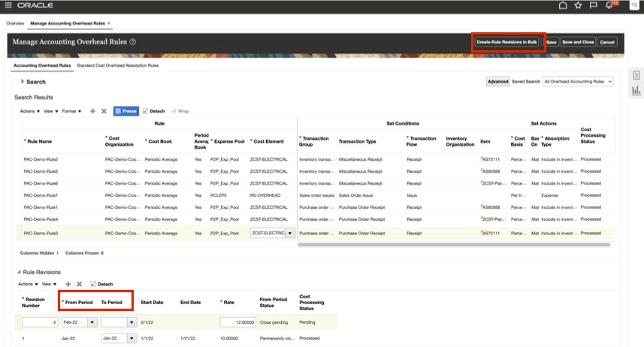The width and height of the screenshot is (644, 347).
Task: Open the side panel document icon
Action: 636,75
